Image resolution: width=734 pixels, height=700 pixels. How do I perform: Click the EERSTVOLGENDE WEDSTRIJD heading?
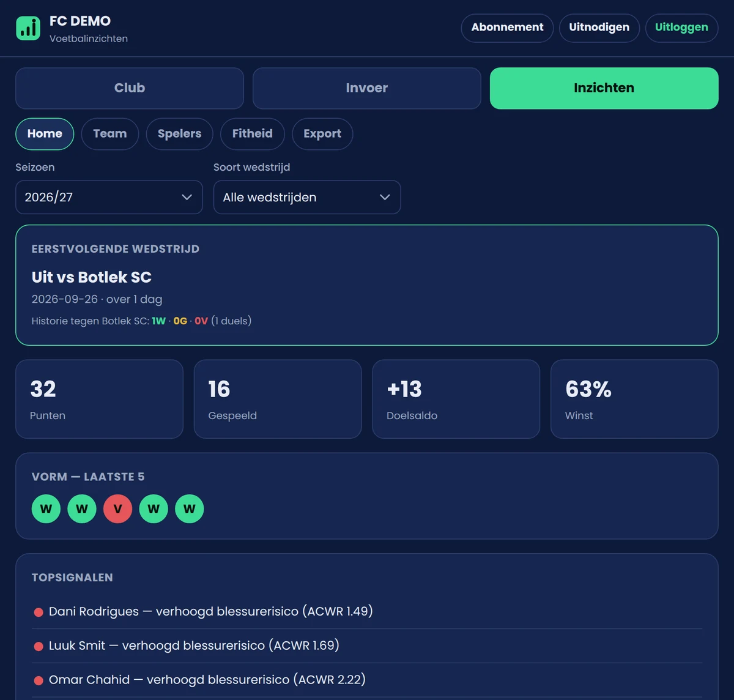(x=116, y=249)
